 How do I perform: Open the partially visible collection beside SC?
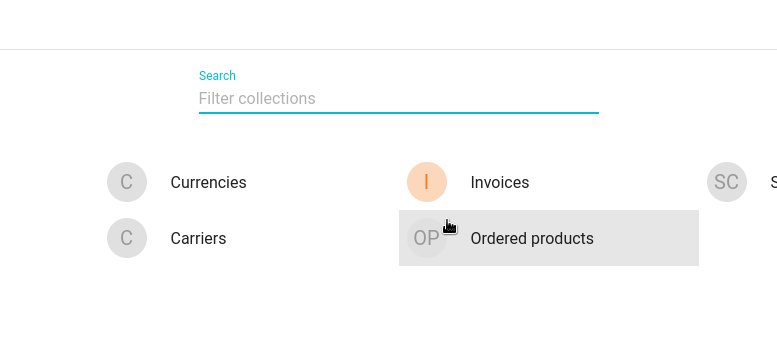(774, 182)
